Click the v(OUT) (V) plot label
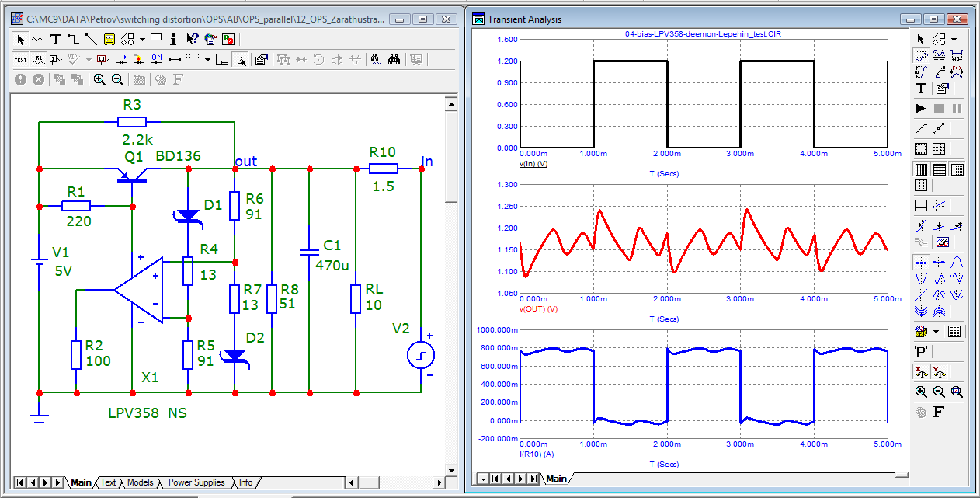The width and height of the screenshot is (980, 498). [540, 309]
